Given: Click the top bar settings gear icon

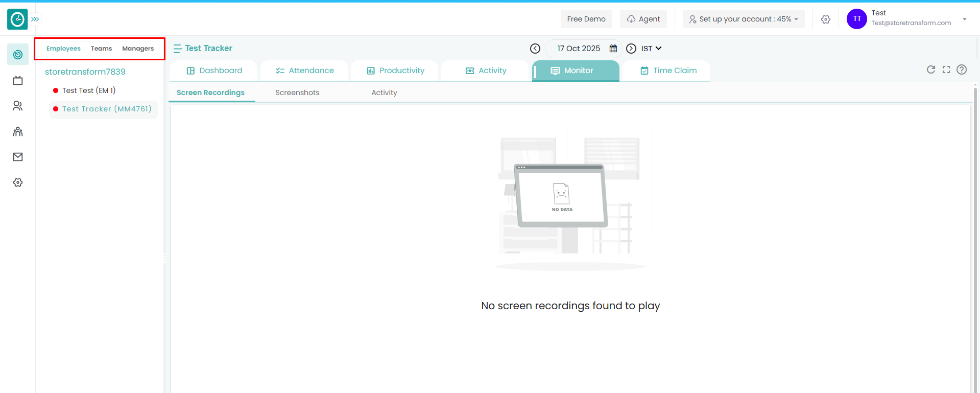Looking at the screenshot, I should 826,19.
